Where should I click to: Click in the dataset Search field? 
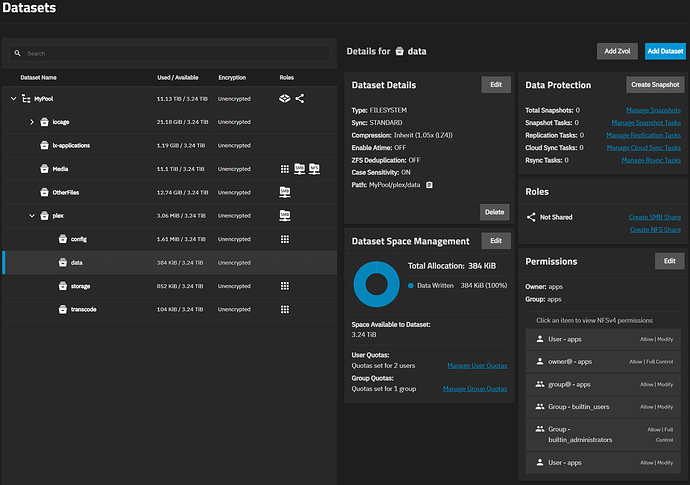pyautogui.click(x=169, y=53)
